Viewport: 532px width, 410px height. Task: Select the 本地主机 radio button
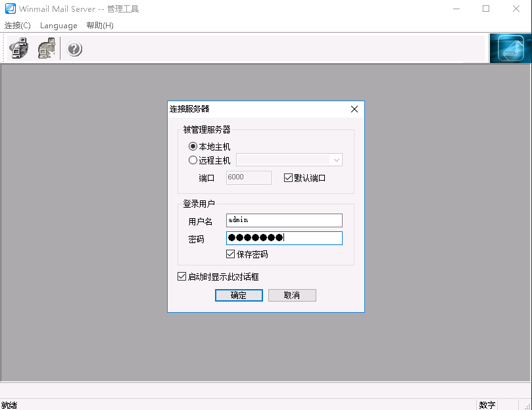point(193,147)
